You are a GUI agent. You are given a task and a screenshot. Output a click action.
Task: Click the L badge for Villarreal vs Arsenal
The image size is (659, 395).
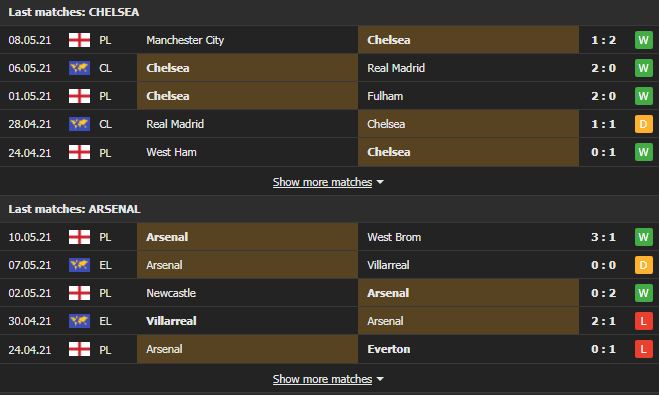pyautogui.click(x=643, y=321)
